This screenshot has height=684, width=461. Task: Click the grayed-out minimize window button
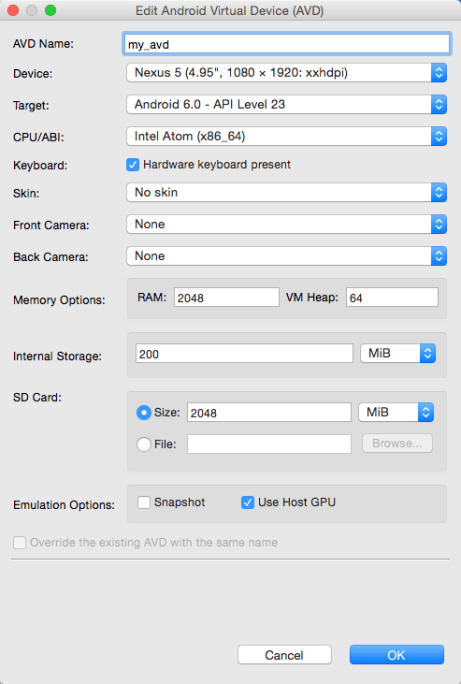point(32,10)
